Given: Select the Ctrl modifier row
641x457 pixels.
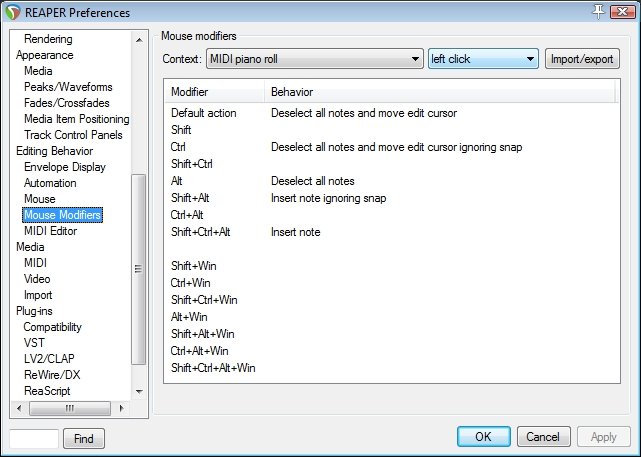Looking at the screenshot, I should (x=392, y=147).
